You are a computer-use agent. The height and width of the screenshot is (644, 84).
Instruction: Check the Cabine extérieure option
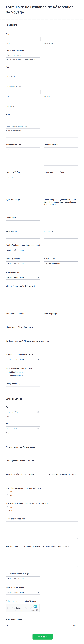pyautogui.click(x=7, y=376)
